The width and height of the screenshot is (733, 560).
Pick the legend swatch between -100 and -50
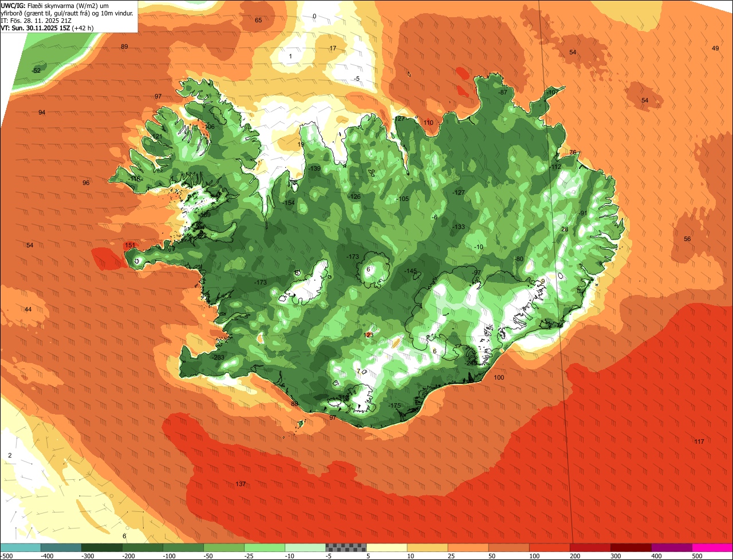(183, 547)
